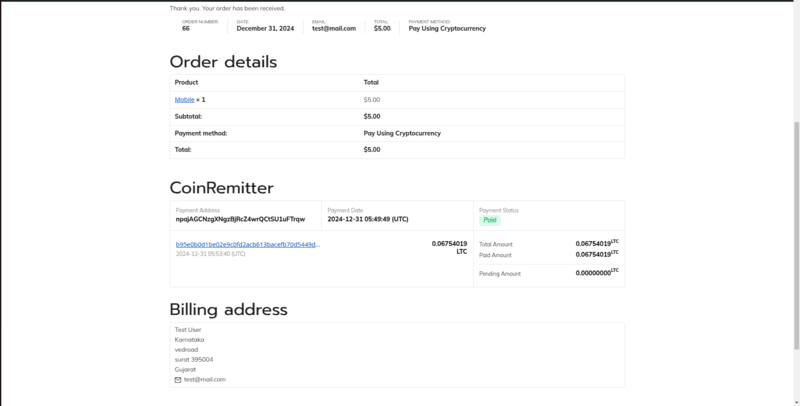Click the Billing address heading
Screen dimensions: 800x406
(x=228, y=309)
